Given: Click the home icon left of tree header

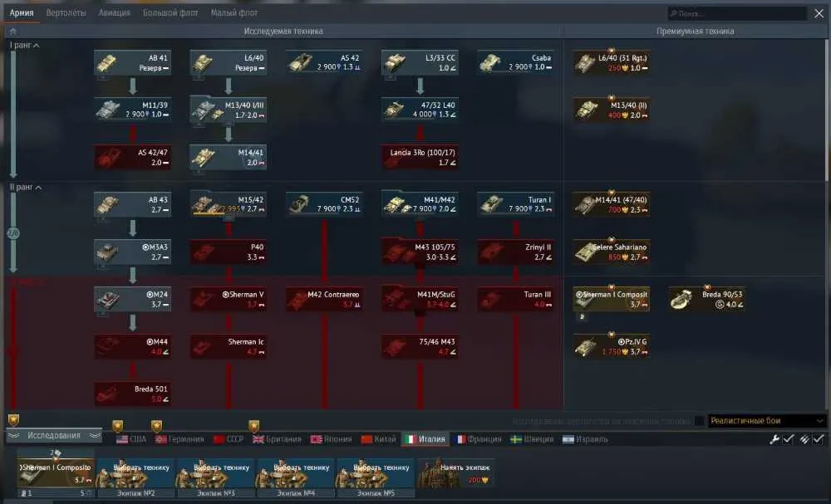Looking at the screenshot, I should [12, 32].
